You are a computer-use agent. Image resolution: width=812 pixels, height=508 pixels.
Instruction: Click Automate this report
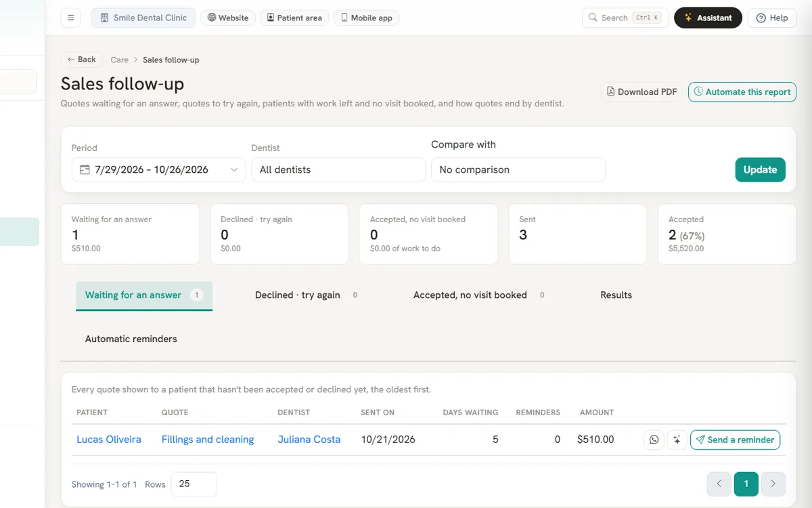pyautogui.click(x=742, y=92)
